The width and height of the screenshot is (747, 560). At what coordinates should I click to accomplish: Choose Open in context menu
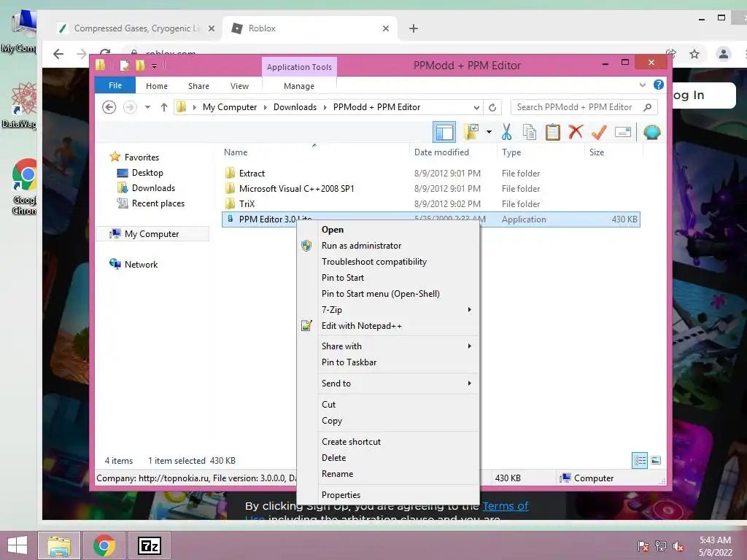pyautogui.click(x=388, y=230)
